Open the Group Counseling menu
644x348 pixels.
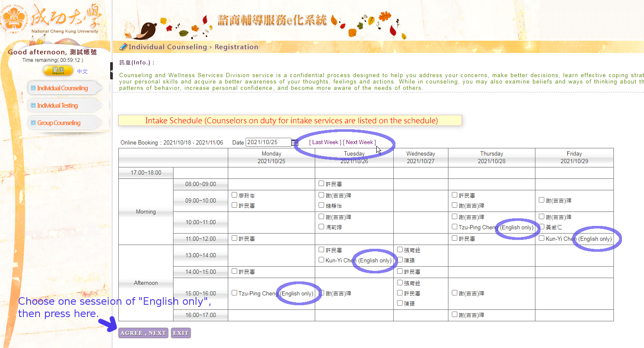coord(59,123)
